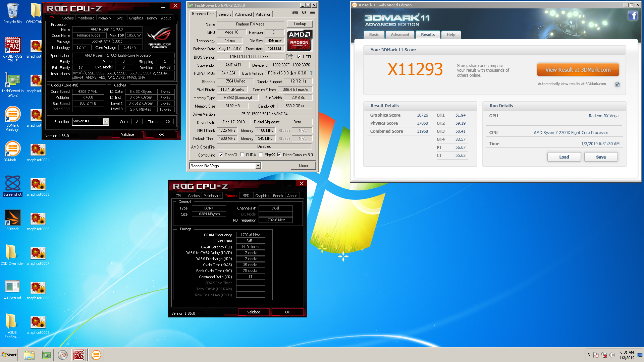The height and width of the screenshot is (362, 644).
Task: Toggle the UEFI checkbox in GPU-Z
Action: tap(299, 57)
